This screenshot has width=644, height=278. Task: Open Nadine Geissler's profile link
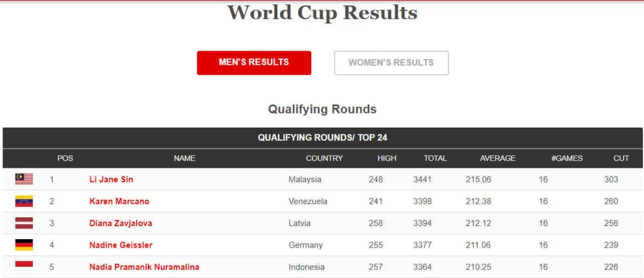[x=121, y=245]
